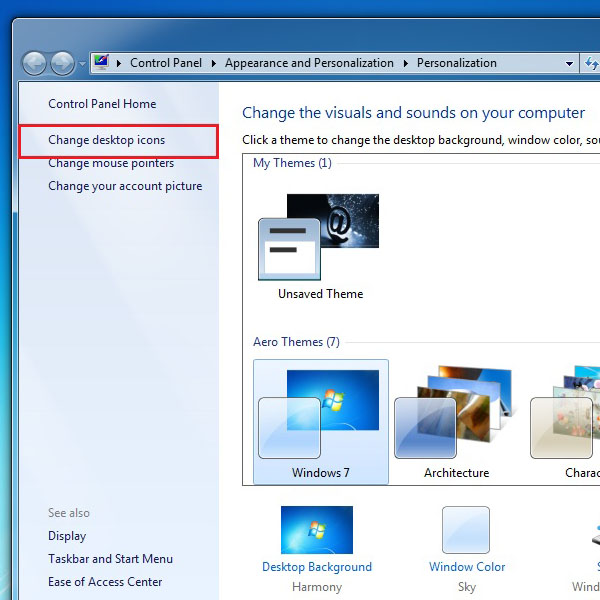
Task: Click the Forward navigation arrow button
Action: click(x=63, y=63)
